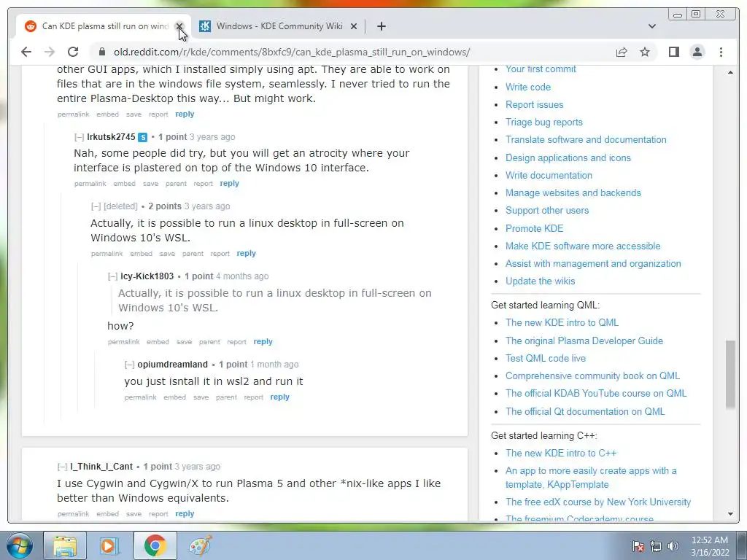Open 'The free edX course' link
Screen dimensions: 747x560
tap(598, 502)
